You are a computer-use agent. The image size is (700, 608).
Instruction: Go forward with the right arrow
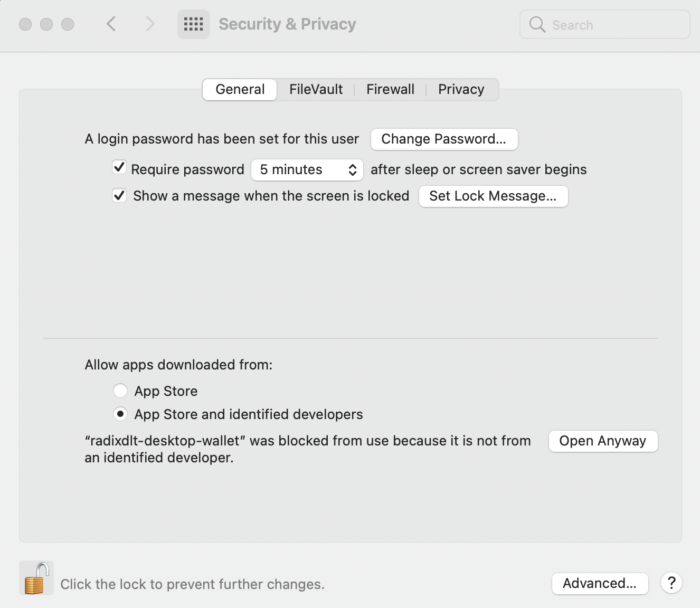coord(150,24)
